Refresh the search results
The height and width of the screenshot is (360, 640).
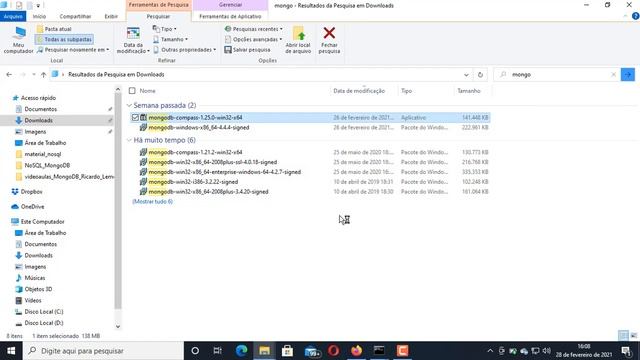(480, 75)
